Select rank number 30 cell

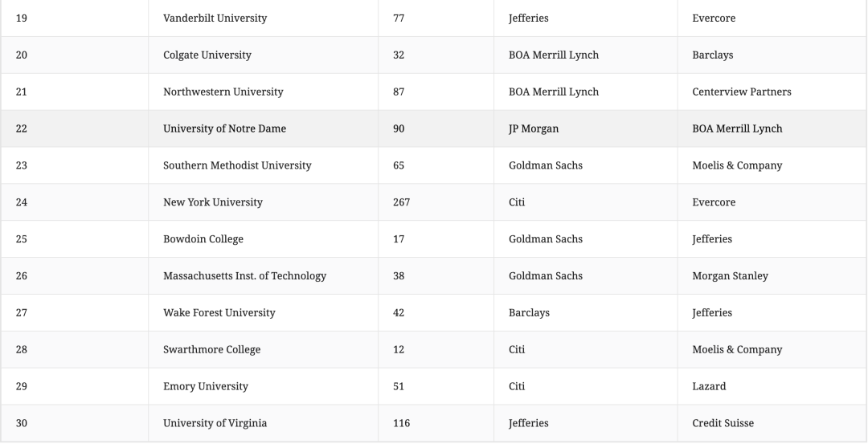(22, 424)
